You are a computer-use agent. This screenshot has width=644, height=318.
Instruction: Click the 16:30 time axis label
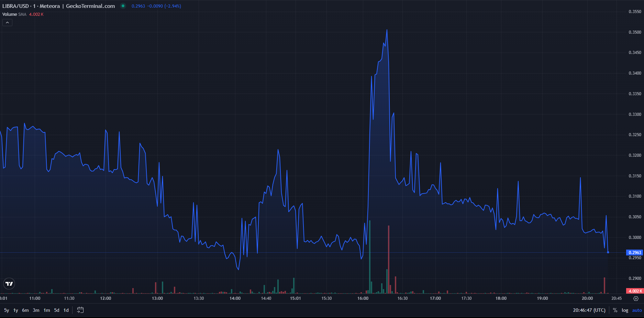(x=402, y=298)
